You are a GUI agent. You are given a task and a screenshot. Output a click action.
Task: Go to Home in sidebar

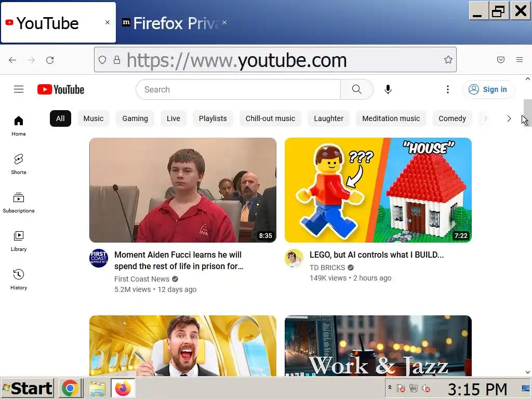coord(19,126)
